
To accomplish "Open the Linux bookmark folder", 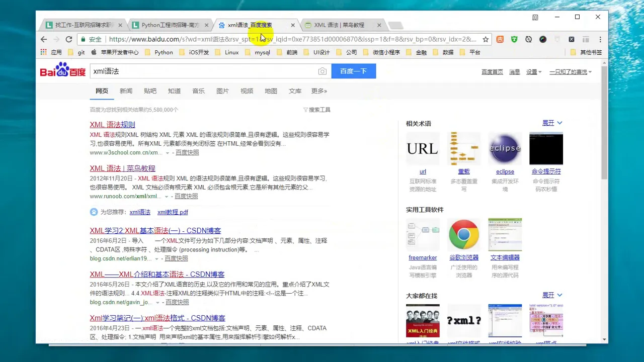I will click(x=227, y=52).
